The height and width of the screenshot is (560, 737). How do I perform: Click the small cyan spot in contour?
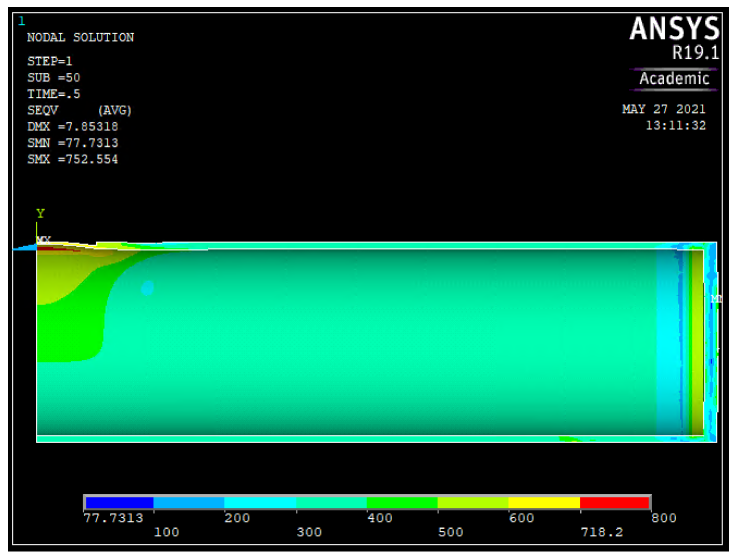[x=148, y=288]
